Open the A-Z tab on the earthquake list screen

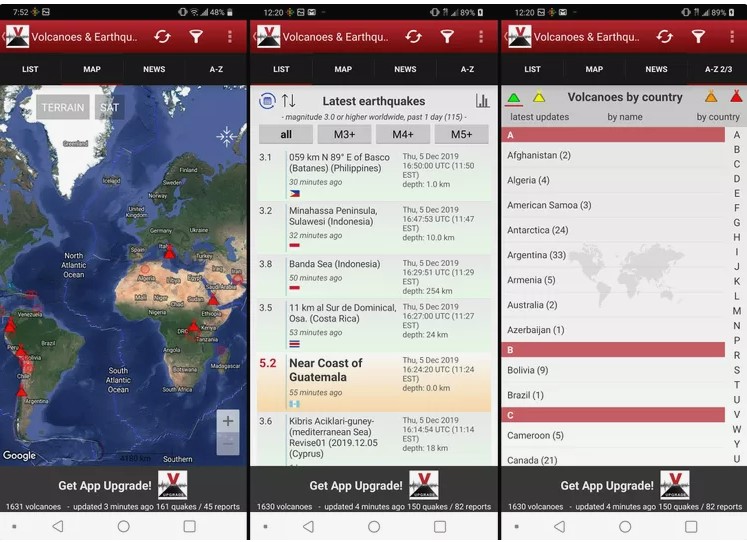tap(467, 70)
